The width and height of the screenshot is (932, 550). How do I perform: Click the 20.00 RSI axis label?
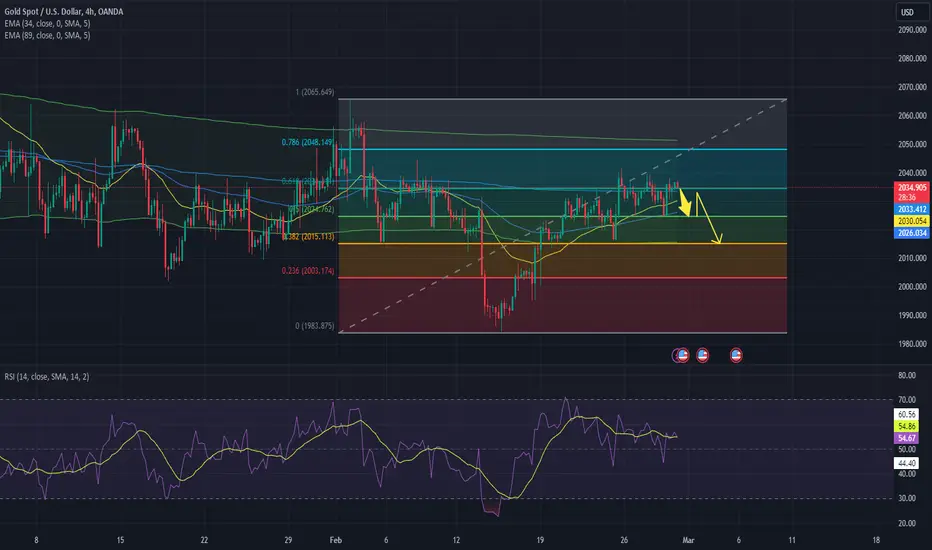pyautogui.click(x=907, y=523)
